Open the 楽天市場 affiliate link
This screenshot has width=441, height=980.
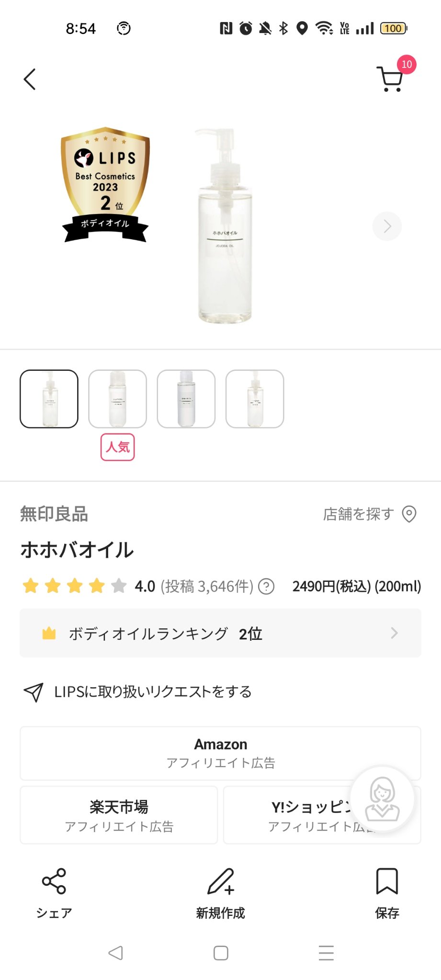click(x=119, y=815)
